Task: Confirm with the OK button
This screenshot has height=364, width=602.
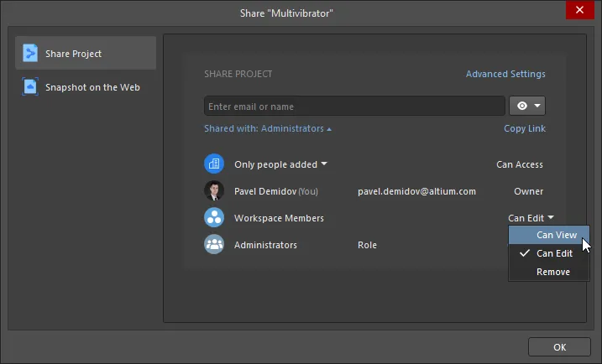Action: coord(559,347)
